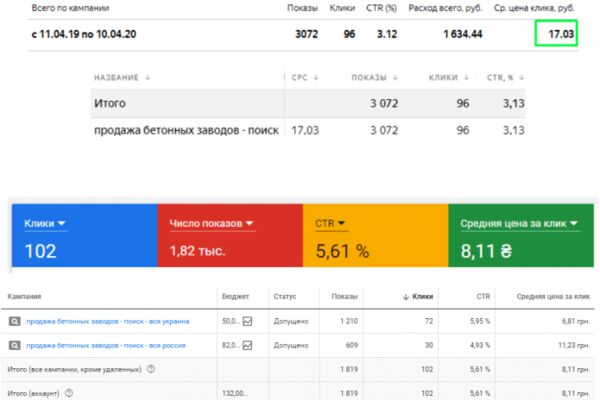This screenshot has width=600, height=400.
Task: Open campaign продажа бетонных заводов - поиск - вся украина
Action: click(x=108, y=321)
